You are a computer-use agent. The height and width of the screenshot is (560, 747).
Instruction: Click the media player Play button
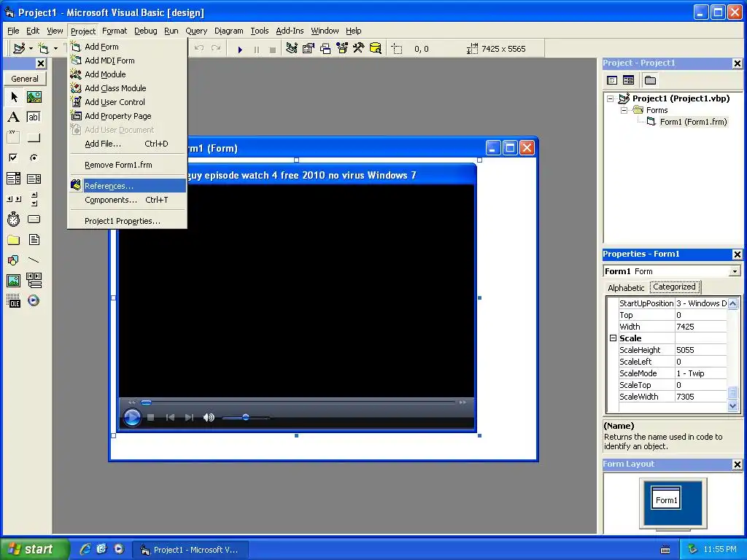132,418
